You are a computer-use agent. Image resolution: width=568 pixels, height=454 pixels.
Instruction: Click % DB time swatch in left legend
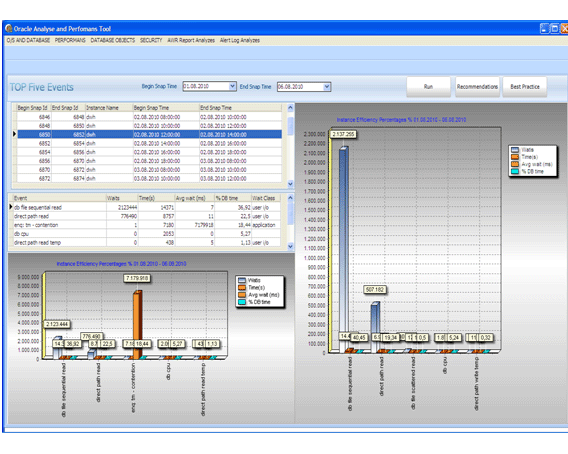tap(242, 302)
